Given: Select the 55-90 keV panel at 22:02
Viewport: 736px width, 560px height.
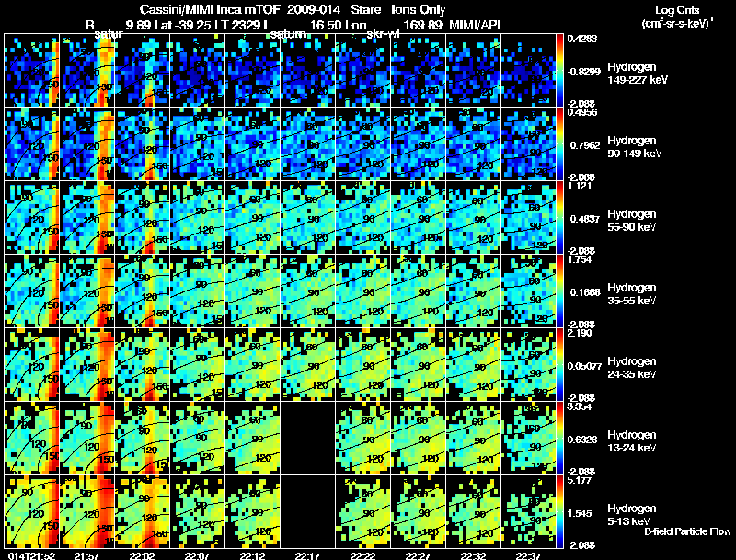Looking at the screenshot, I should [143, 217].
